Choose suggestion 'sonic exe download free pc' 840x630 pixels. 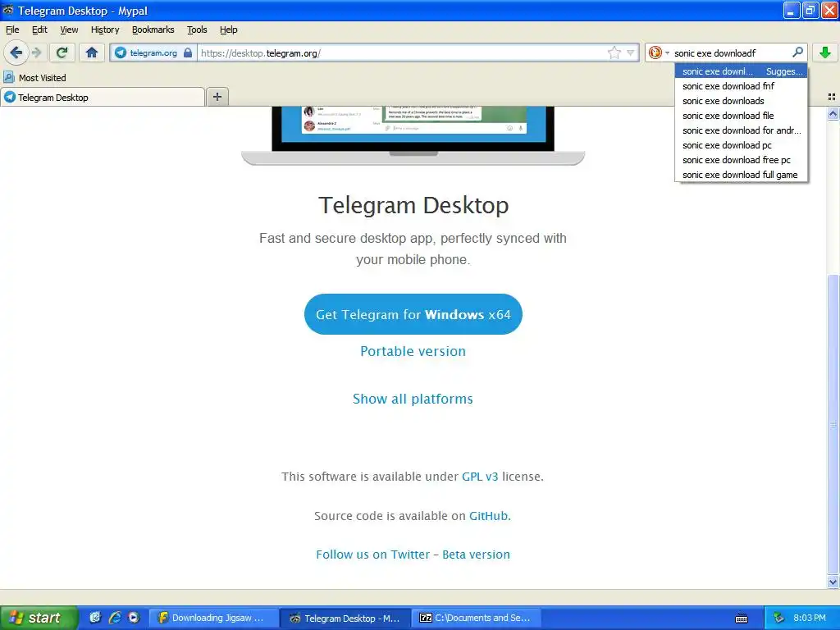point(741,160)
